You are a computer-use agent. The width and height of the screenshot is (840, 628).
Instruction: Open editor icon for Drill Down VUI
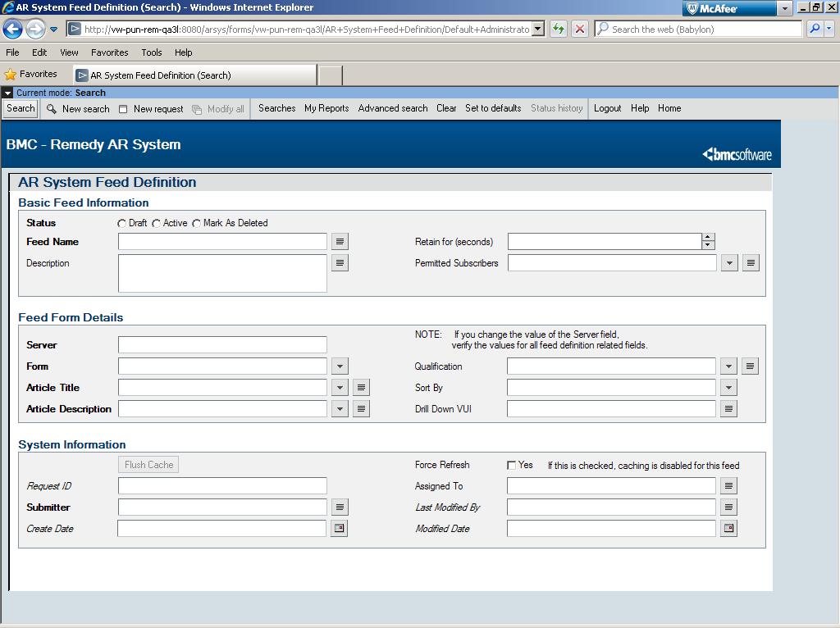(x=728, y=409)
